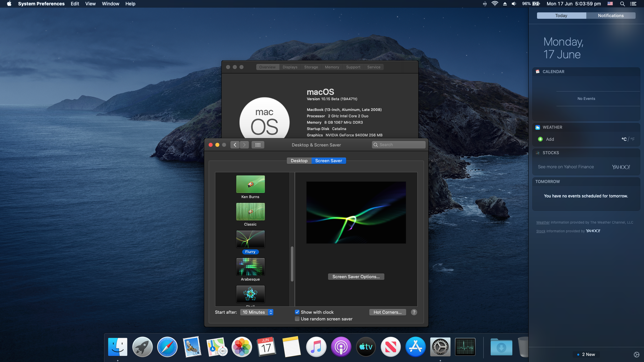Open Spotlight search magnifier in menu bar
Image resolution: width=644 pixels, height=362 pixels.
tap(622, 4)
